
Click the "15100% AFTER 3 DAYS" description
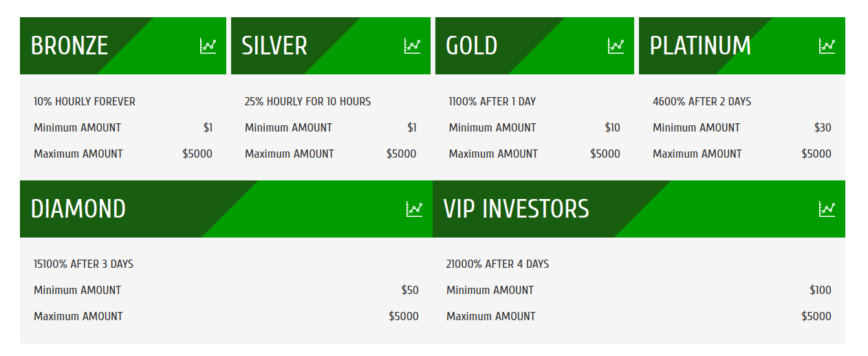point(83,264)
